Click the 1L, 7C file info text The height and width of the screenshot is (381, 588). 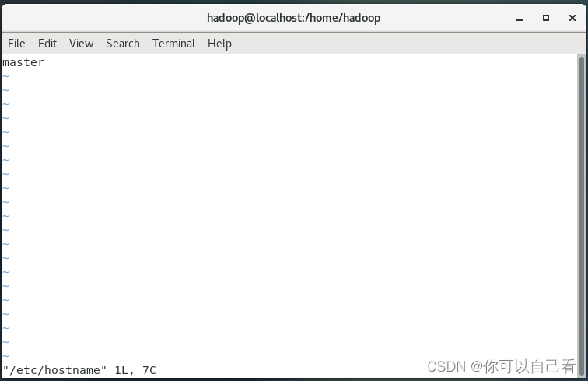(135, 370)
